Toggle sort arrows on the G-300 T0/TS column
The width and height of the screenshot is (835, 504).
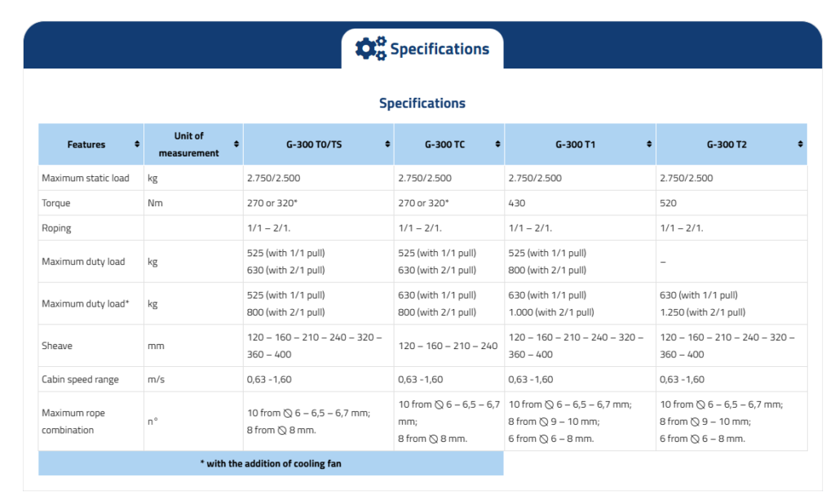click(387, 144)
